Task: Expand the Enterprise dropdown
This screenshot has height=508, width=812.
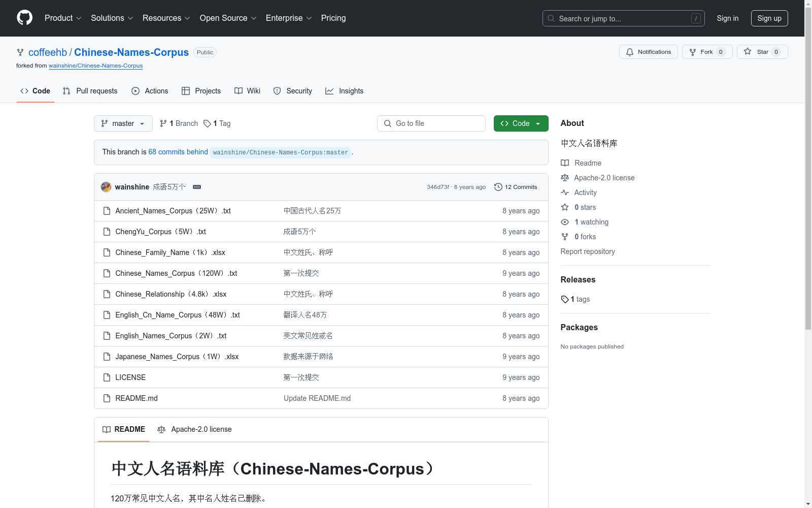Action: [x=288, y=18]
